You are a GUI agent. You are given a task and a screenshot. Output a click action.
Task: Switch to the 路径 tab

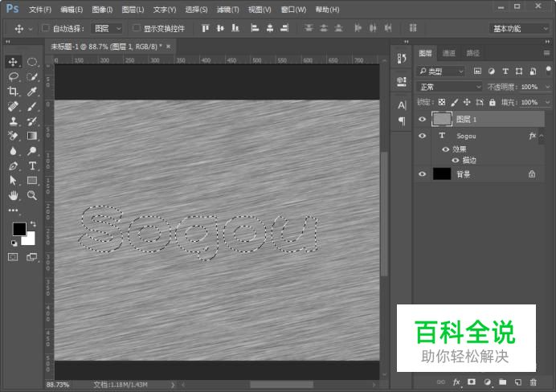[472, 53]
